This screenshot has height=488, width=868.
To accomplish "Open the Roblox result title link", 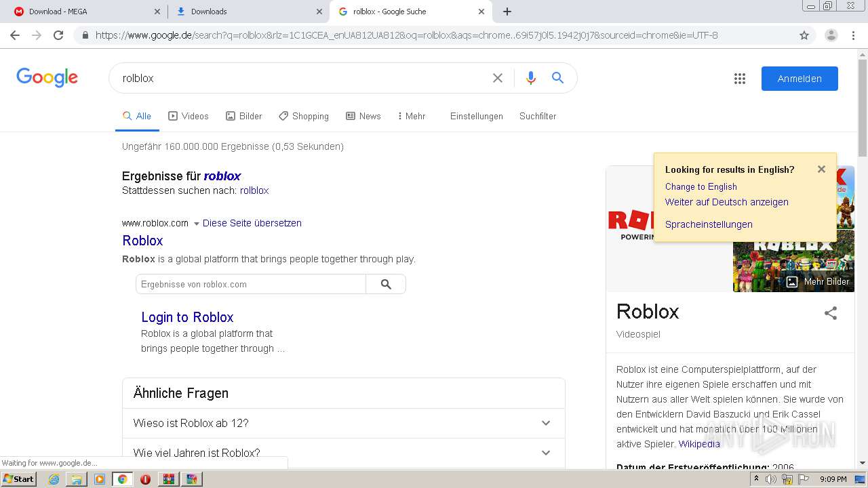I will 142,241.
